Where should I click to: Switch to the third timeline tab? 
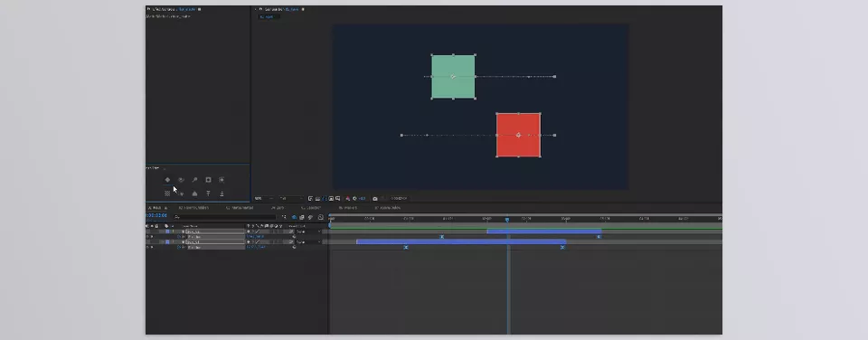pyautogui.click(x=239, y=208)
